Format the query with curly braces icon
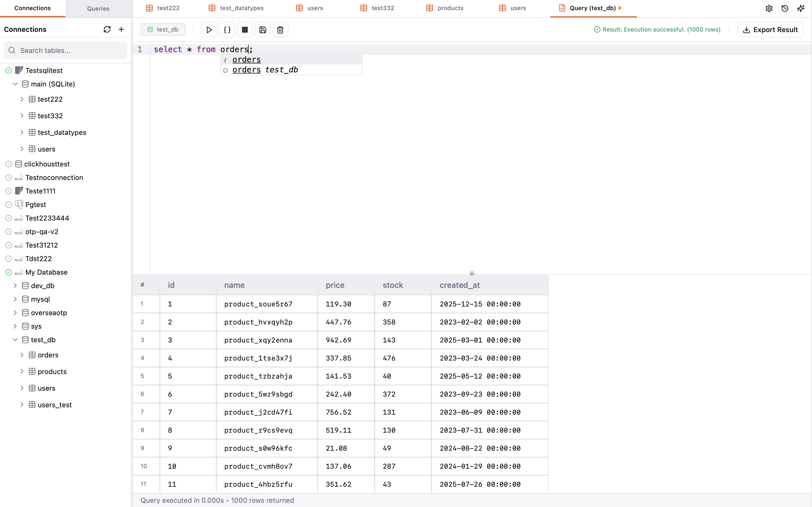Viewport: 812px width, 507px height. pos(227,30)
